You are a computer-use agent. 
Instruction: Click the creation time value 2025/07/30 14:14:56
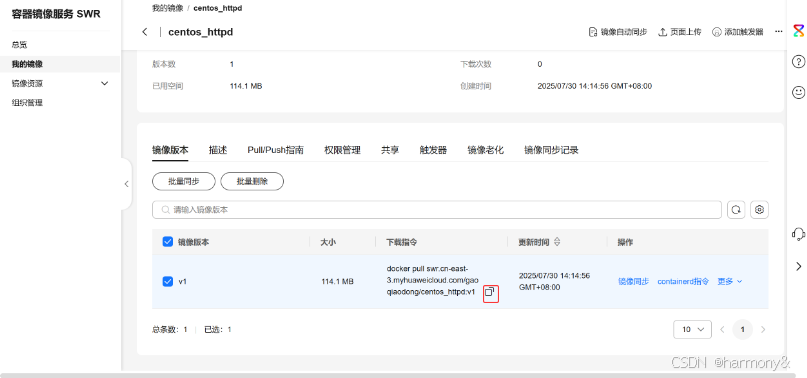(594, 86)
